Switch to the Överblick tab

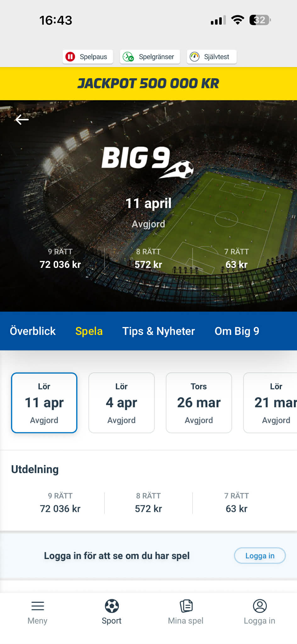pyautogui.click(x=33, y=331)
